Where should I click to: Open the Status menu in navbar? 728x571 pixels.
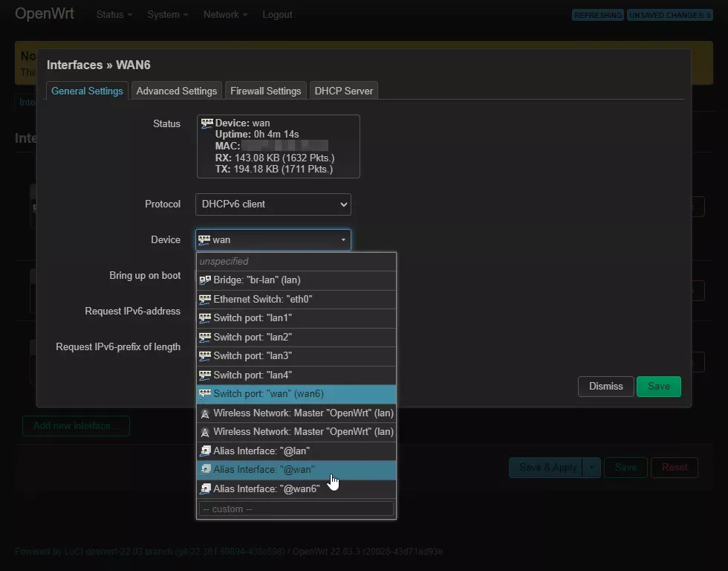tap(114, 14)
